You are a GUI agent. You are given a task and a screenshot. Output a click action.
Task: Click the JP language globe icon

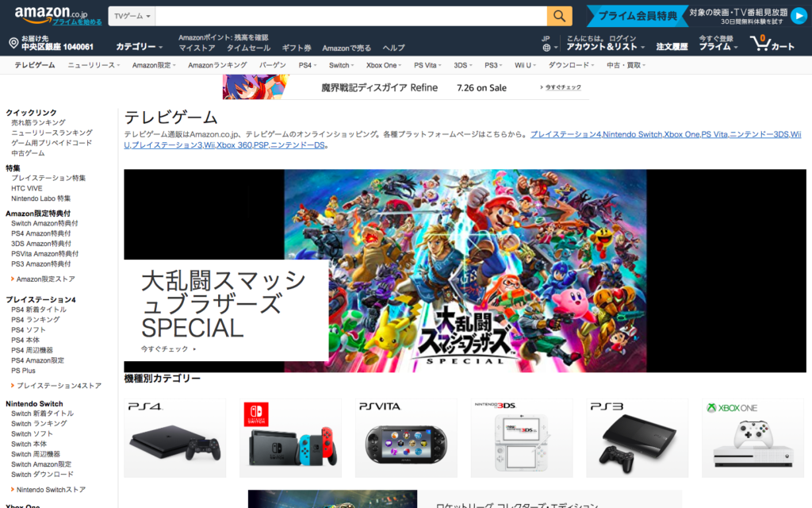click(x=546, y=47)
